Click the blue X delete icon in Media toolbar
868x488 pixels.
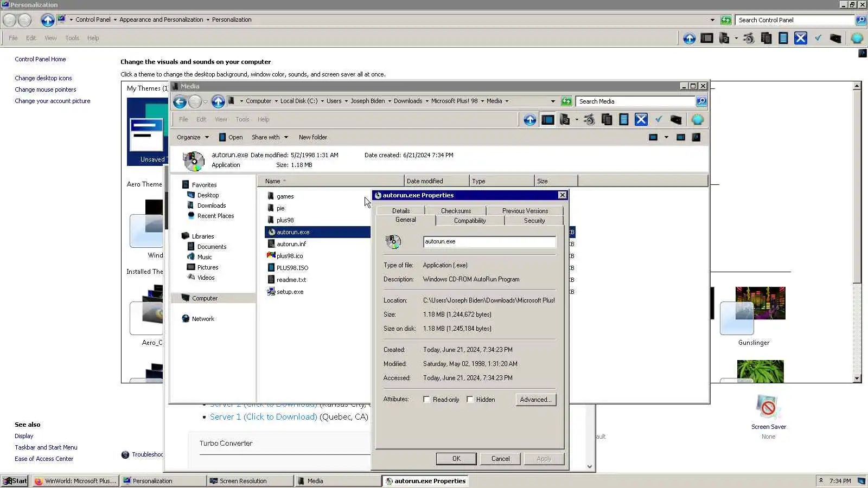coord(641,119)
